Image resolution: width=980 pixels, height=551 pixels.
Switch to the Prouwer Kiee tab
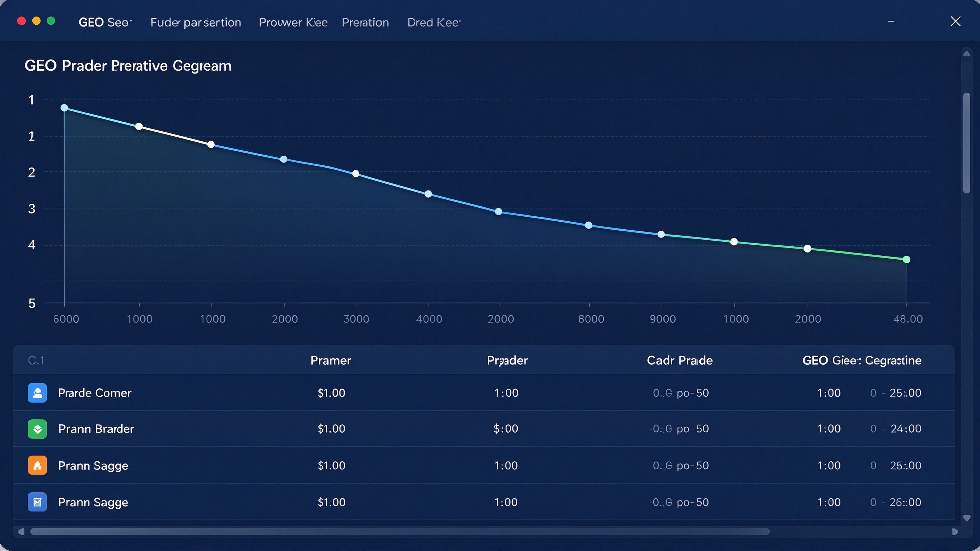point(293,23)
